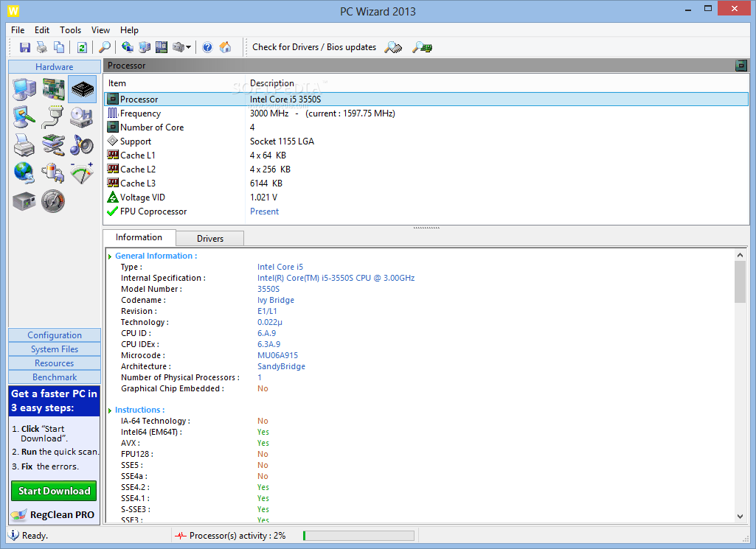756x549 pixels.
Task: Open Sound device info via musical note icon
Action: (80, 144)
